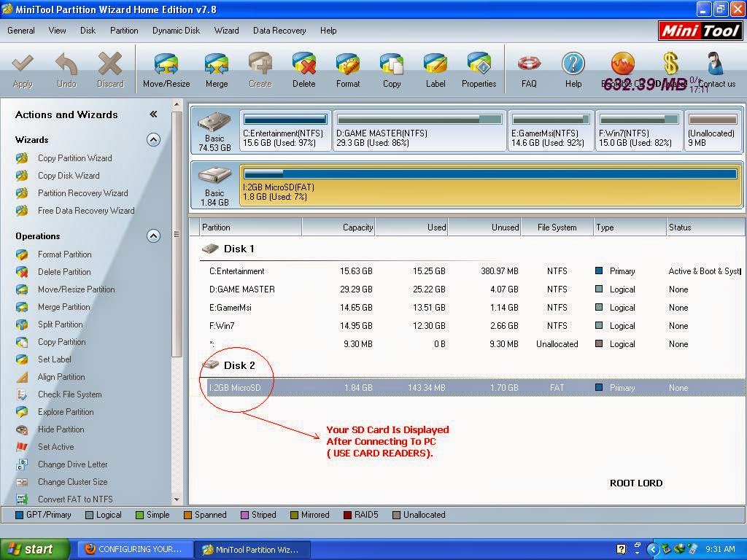Screen dimensions: 747x560
Task: Switch to CONFIGURING YOUR taskbar window
Action: [x=134, y=549]
